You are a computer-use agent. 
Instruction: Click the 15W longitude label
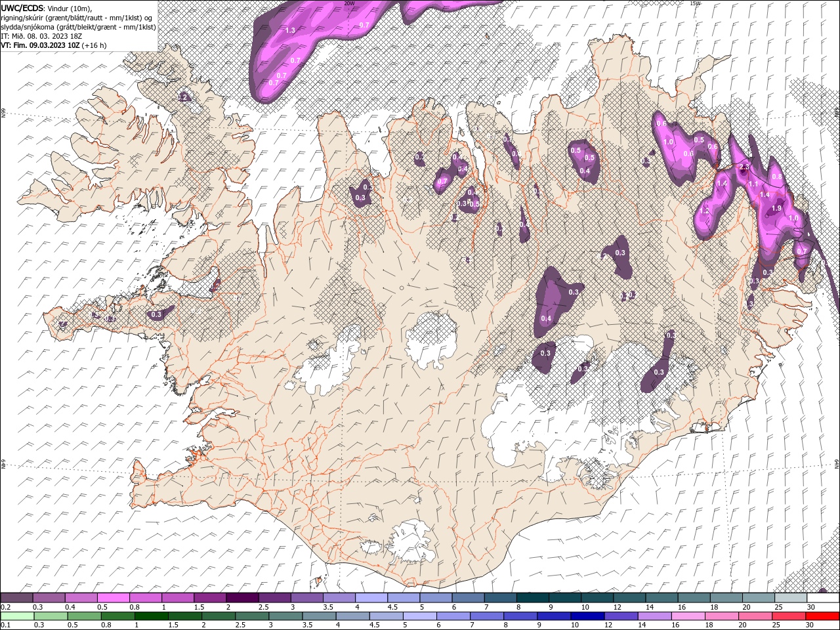(x=695, y=3)
